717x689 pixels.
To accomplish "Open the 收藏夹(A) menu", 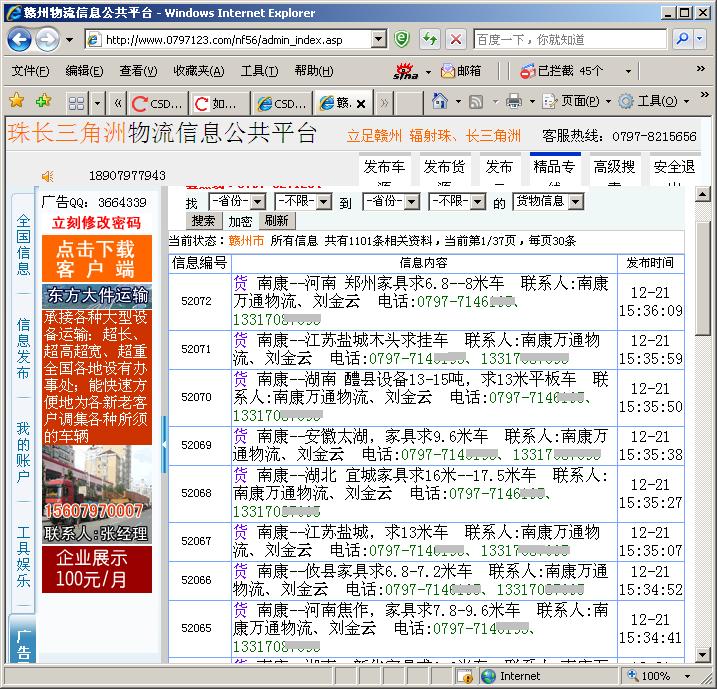I will 198,71.
